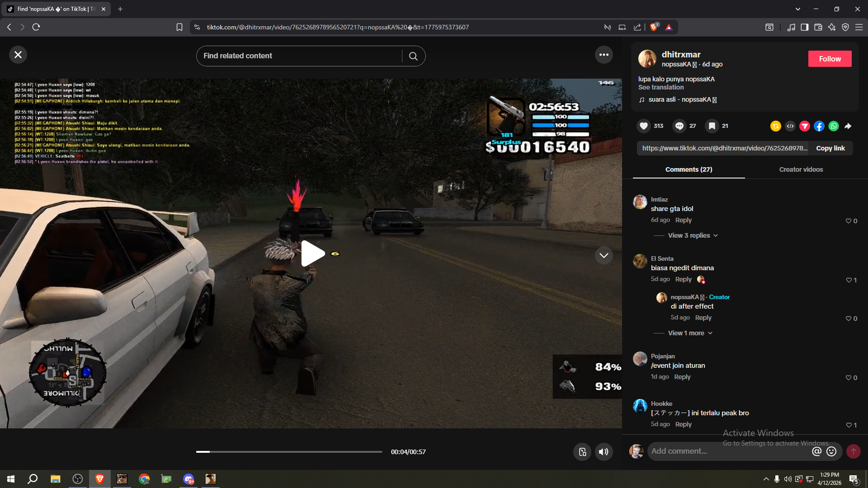868x488 pixels.
Task: Open dhitrxmar profile avatar
Action: tap(647, 59)
